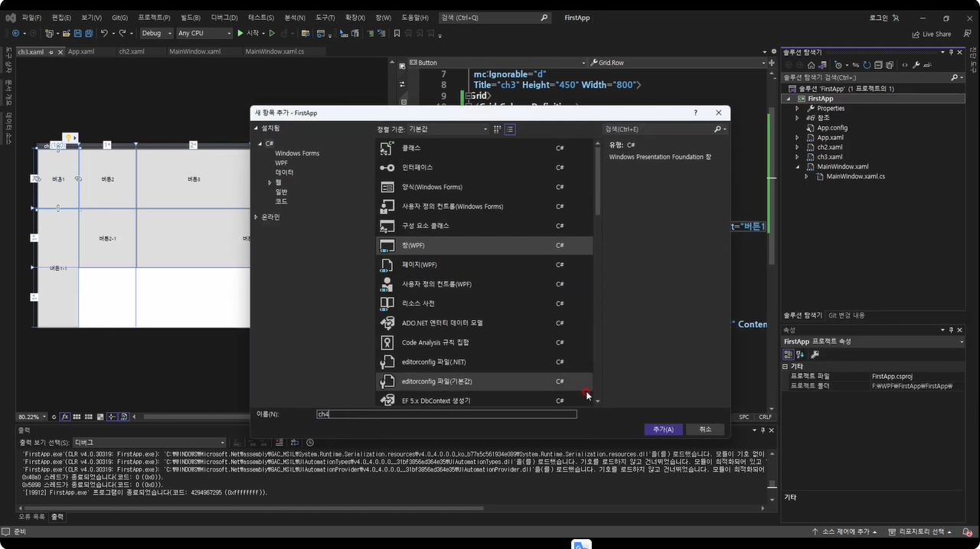This screenshot has height=549, width=980.
Task: Select the 창(WPF) template
Action: pos(484,245)
